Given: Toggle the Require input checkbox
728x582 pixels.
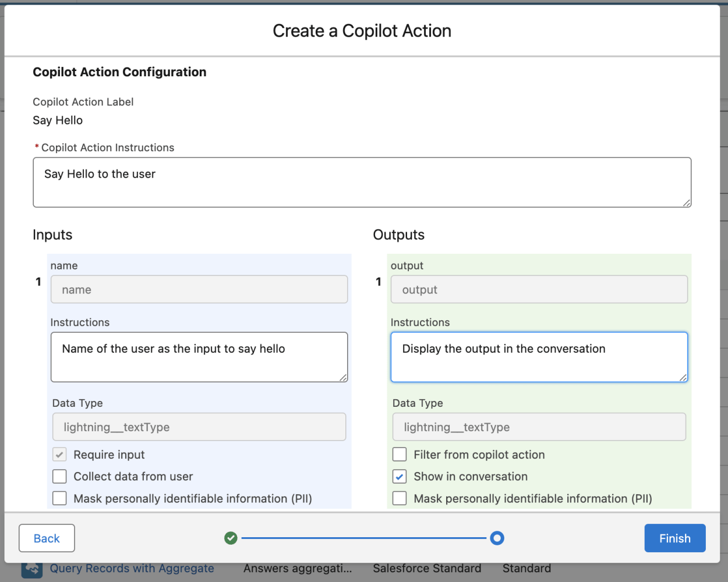Looking at the screenshot, I should 59,455.
